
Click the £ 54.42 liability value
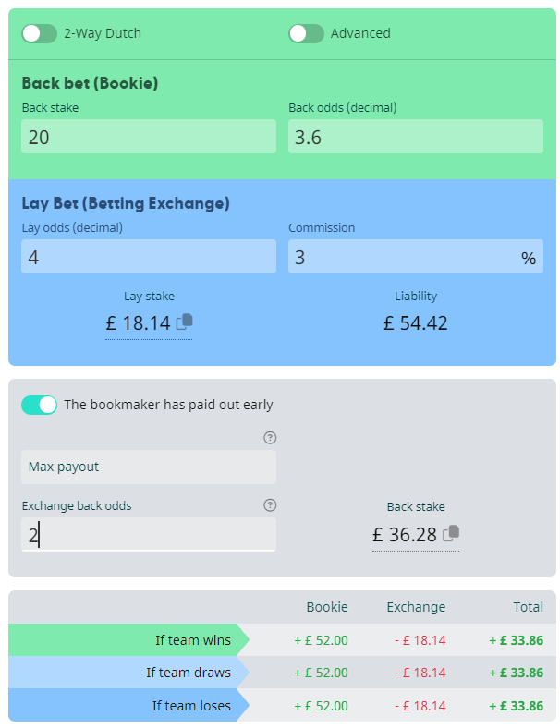point(416,323)
